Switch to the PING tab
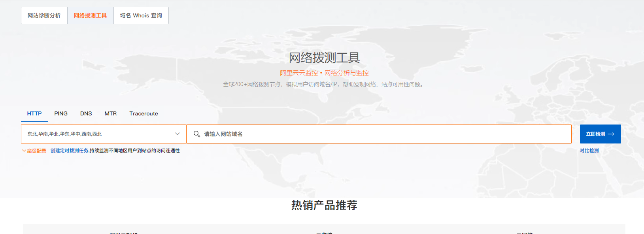Image resolution: width=644 pixels, height=234 pixels. pyautogui.click(x=61, y=113)
